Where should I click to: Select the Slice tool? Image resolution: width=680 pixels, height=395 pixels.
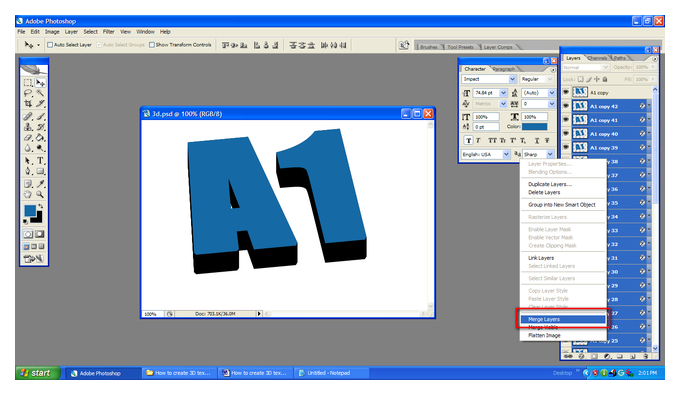point(40,103)
